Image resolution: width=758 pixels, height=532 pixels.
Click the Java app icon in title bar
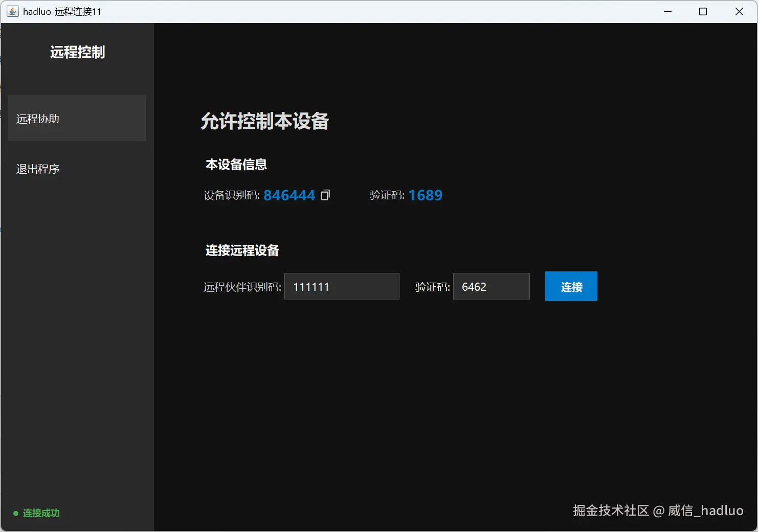[12, 11]
